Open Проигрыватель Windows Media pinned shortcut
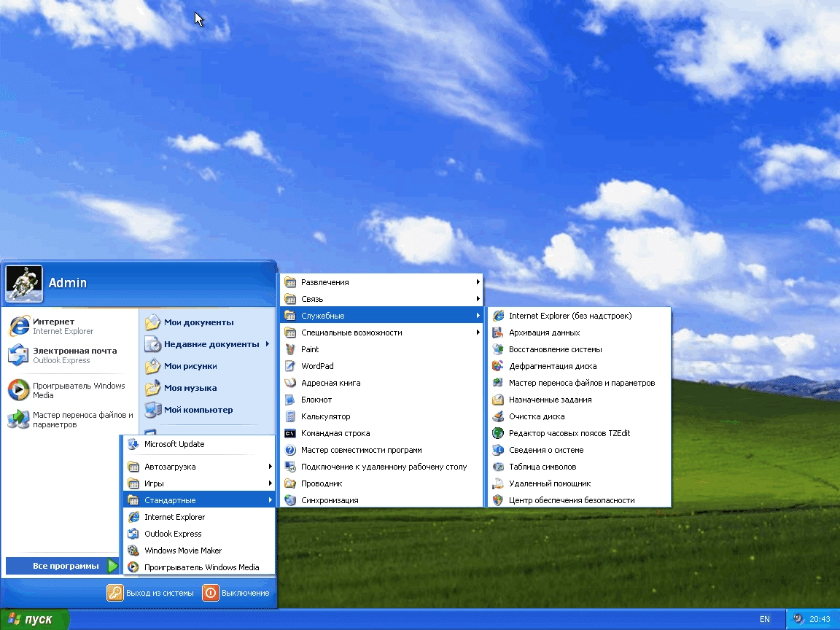The image size is (840, 630). [x=70, y=390]
